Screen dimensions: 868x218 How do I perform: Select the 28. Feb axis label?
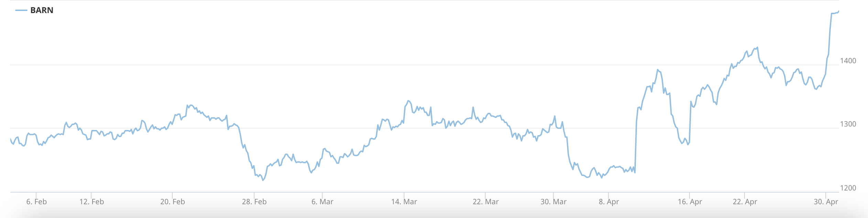tap(254, 202)
